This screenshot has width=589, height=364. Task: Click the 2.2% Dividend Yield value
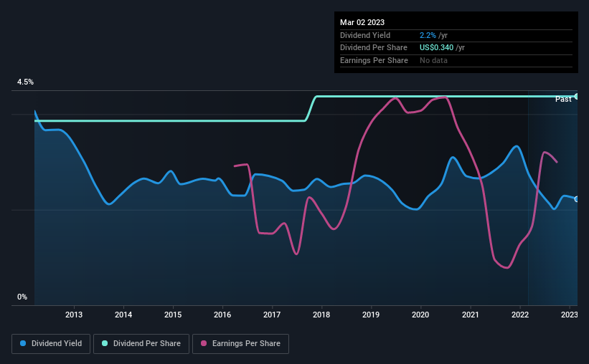pyautogui.click(x=428, y=35)
